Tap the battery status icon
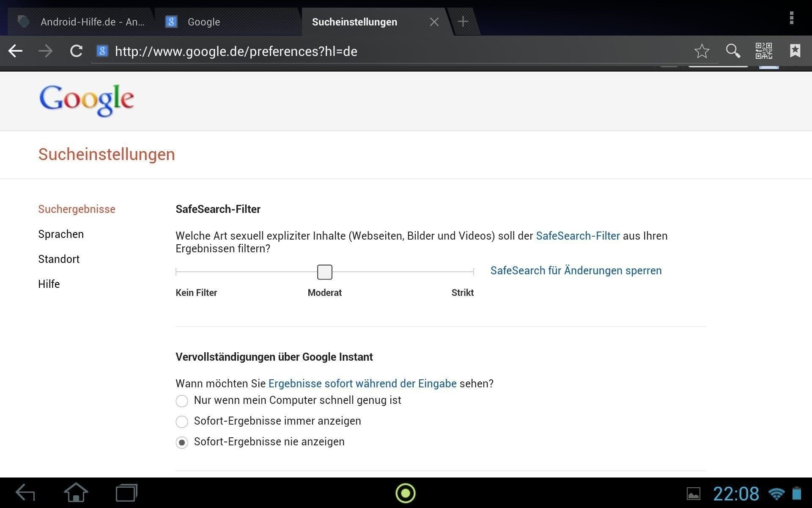Image resolution: width=812 pixels, height=508 pixels. pos(797,493)
